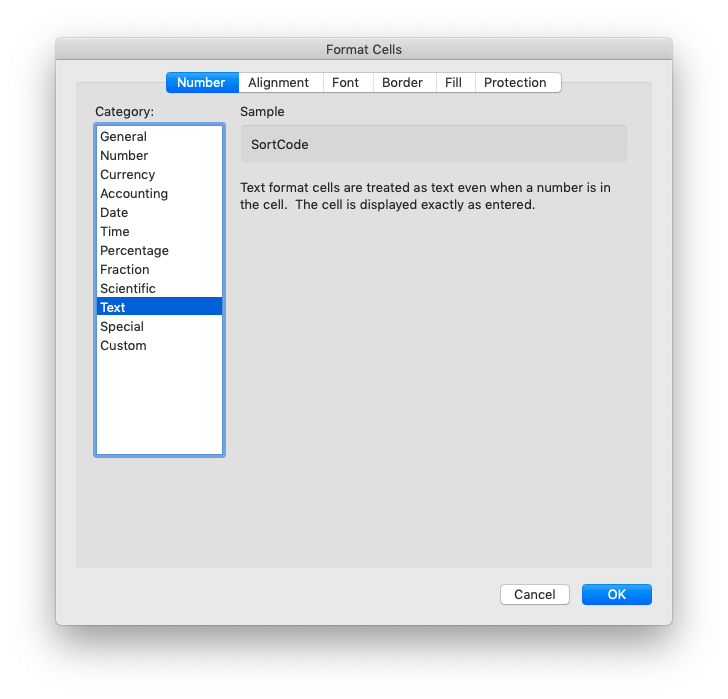Select the Time category

tap(115, 232)
